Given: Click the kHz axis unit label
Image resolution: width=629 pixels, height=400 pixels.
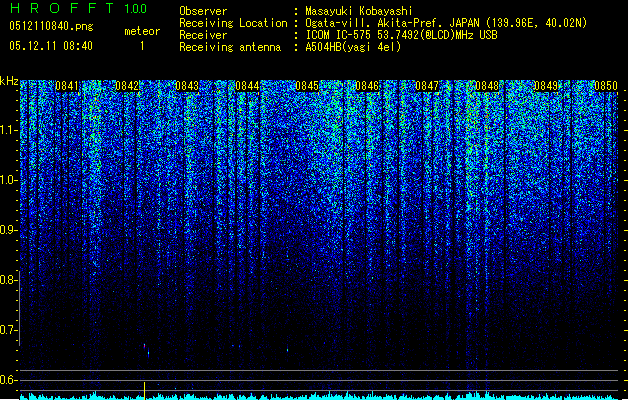Looking at the screenshot, I should [9, 81].
